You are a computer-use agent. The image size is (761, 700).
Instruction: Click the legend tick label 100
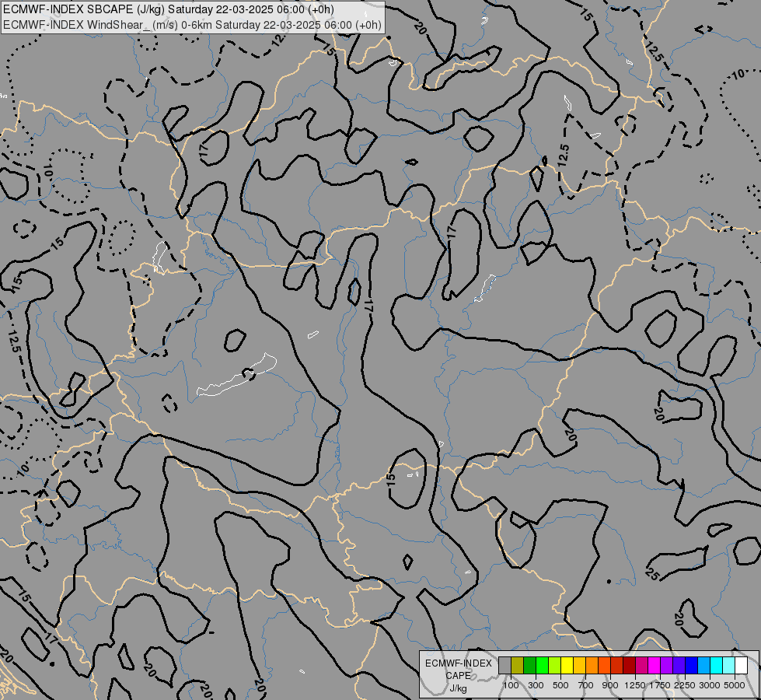coord(511,685)
